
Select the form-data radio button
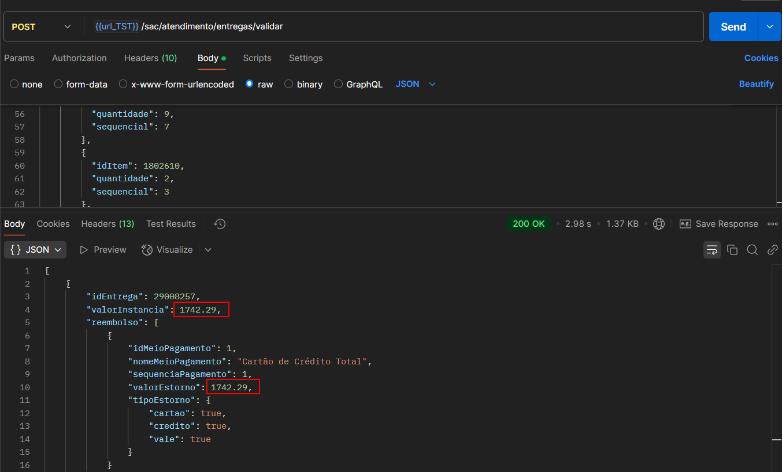pyautogui.click(x=58, y=85)
